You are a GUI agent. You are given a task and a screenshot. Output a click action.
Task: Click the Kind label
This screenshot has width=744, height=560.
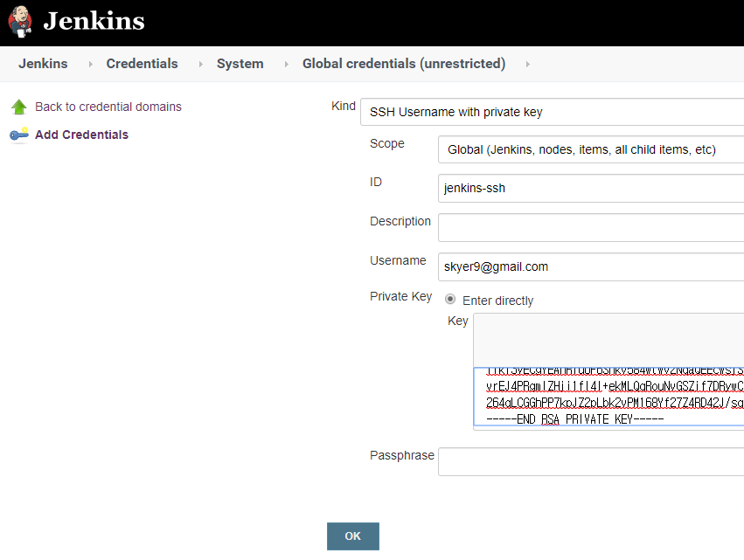click(344, 106)
